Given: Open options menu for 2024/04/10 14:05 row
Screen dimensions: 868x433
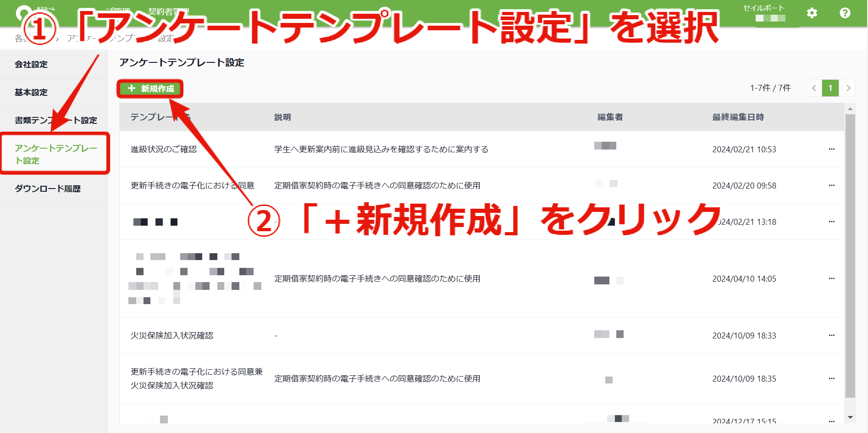Looking at the screenshot, I should point(831,278).
